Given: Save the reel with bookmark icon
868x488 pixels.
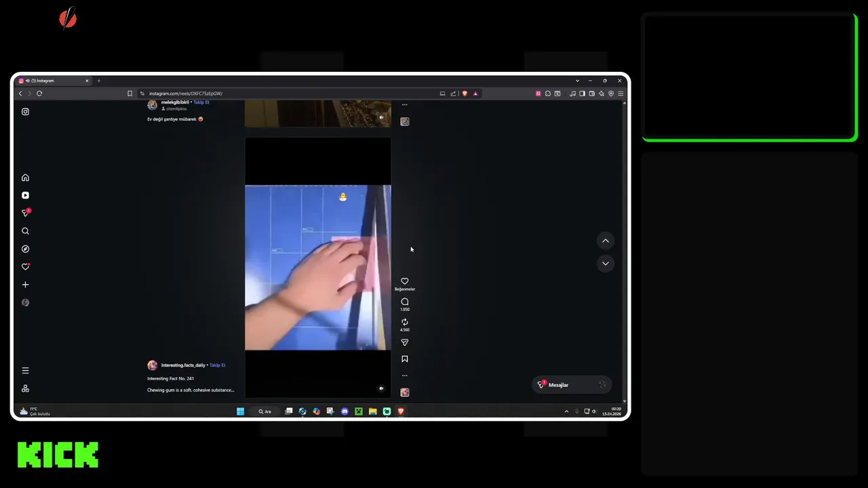Looking at the screenshot, I should [x=405, y=359].
